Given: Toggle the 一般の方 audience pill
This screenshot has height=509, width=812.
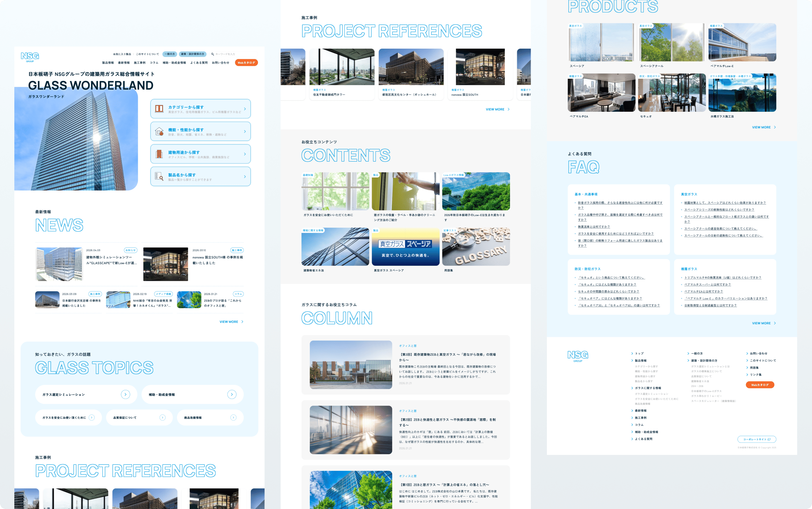Looking at the screenshot, I should click(x=170, y=54).
